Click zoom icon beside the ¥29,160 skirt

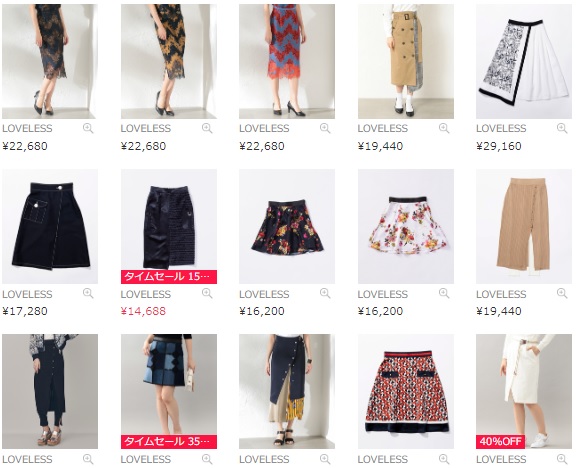click(562, 128)
